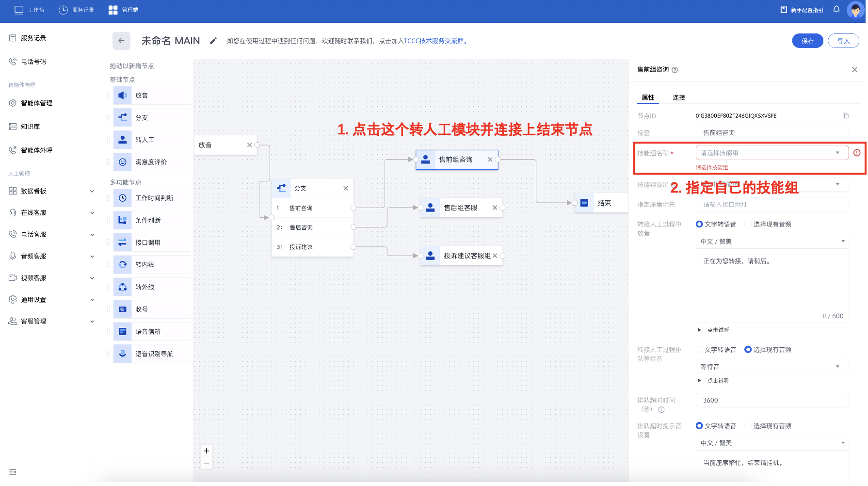Click the 排队超时时间 input field

pos(771,400)
